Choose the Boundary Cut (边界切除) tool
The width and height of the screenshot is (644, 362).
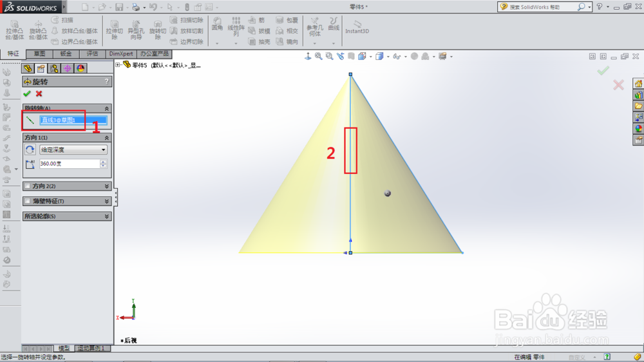(187, 41)
